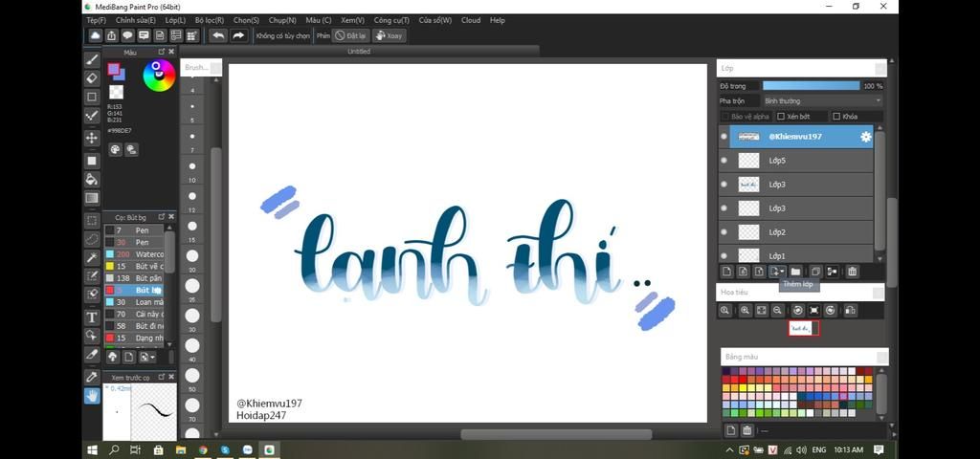The image size is (980, 459).
Task: Click the add brush cloud icon
Action: (x=113, y=357)
